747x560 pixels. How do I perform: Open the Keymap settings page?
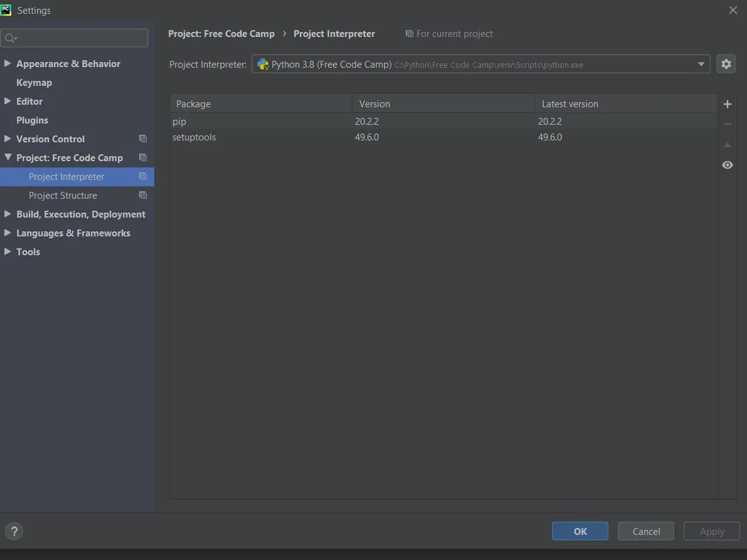[34, 82]
